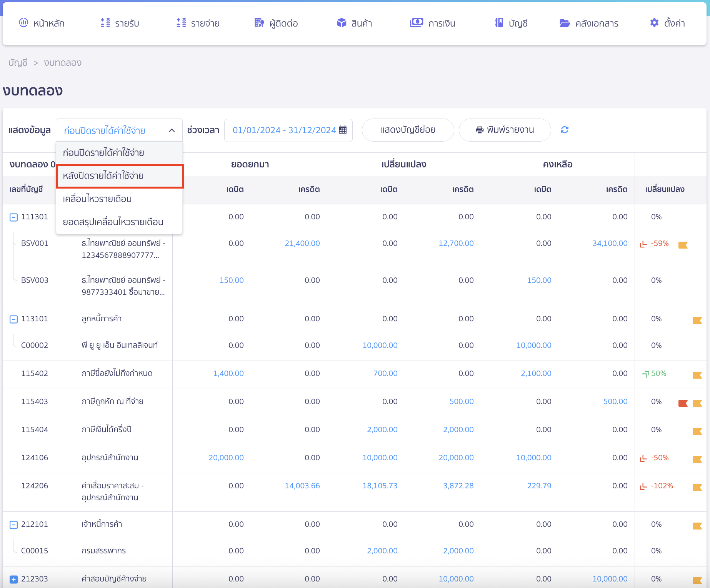Open the สินค้า products box icon
The image size is (710, 588).
[341, 23]
